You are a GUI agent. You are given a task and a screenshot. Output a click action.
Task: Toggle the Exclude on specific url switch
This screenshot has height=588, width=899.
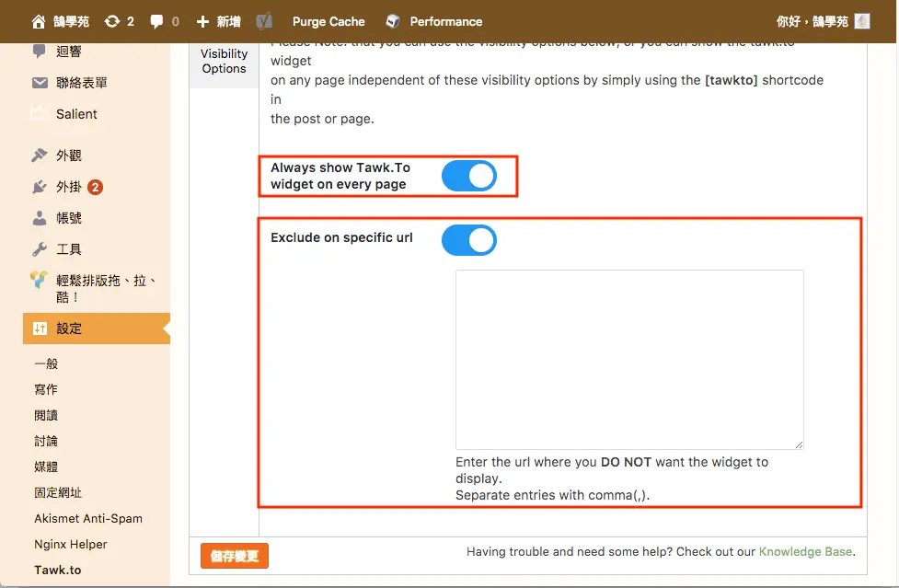[x=469, y=240]
